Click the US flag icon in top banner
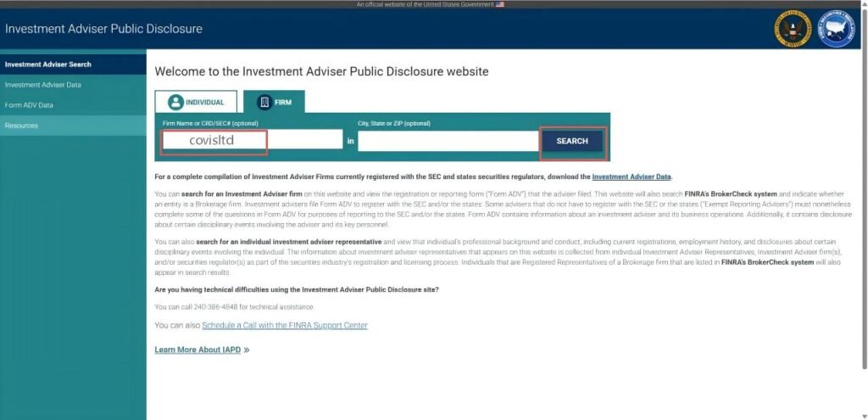The height and width of the screenshot is (420, 868). [x=500, y=4]
